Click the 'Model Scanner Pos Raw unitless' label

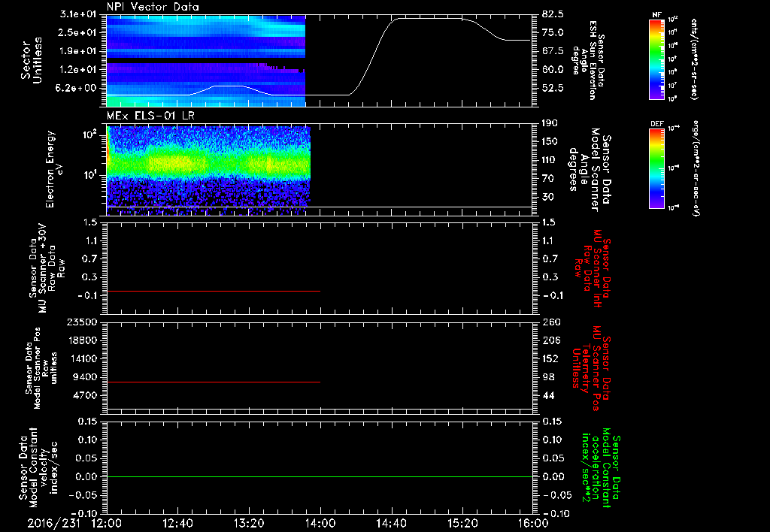tap(41, 368)
